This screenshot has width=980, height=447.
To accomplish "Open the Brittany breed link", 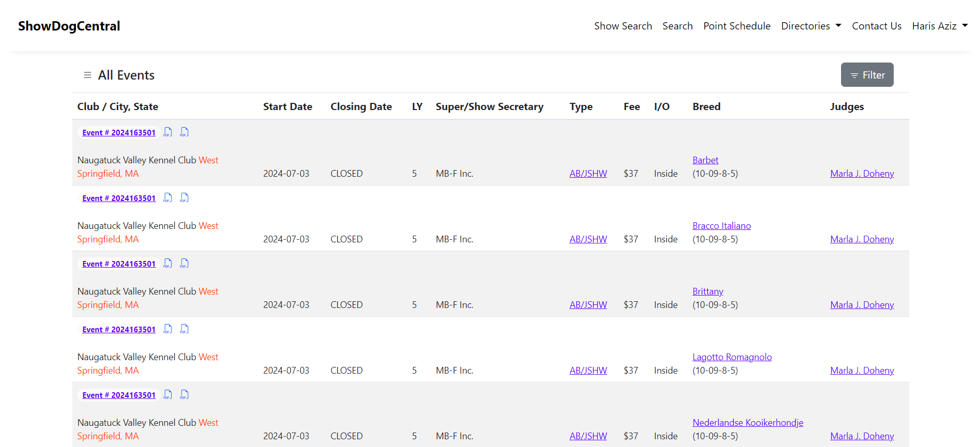I will pos(708,291).
